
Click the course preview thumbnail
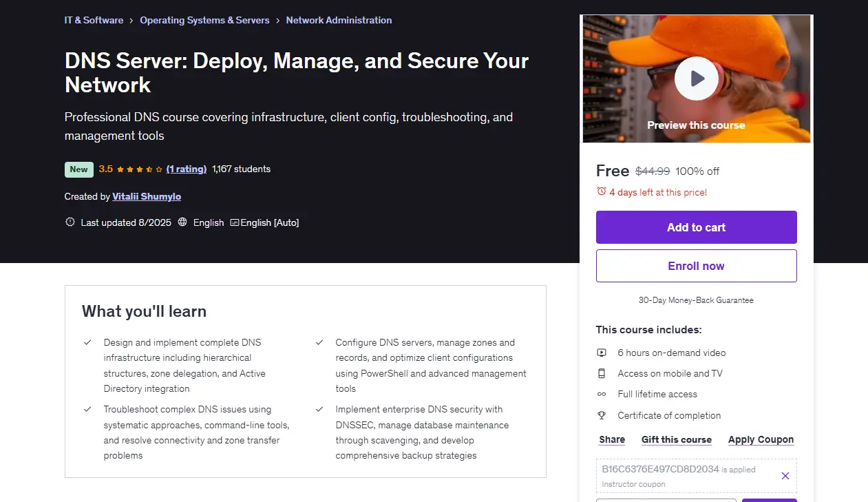pos(697,79)
